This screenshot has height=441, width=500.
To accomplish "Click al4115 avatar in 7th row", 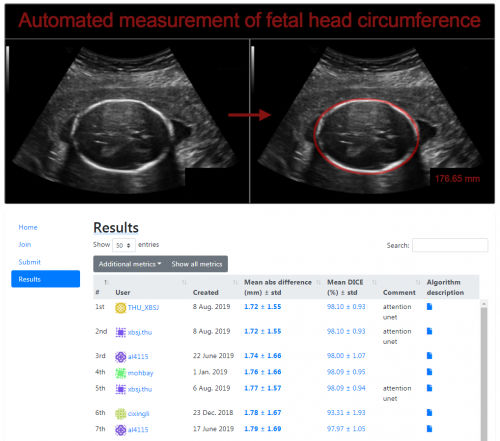I will (x=120, y=429).
